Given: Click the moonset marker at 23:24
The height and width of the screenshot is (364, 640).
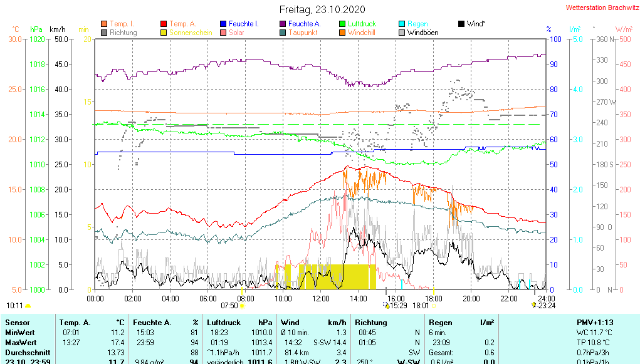Looking at the screenshot, I should (533, 306).
